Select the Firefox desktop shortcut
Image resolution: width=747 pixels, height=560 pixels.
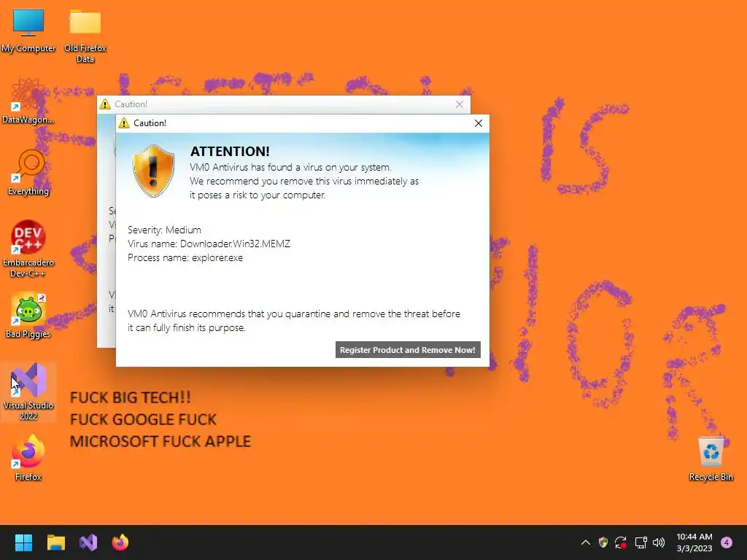pos(28,458)
